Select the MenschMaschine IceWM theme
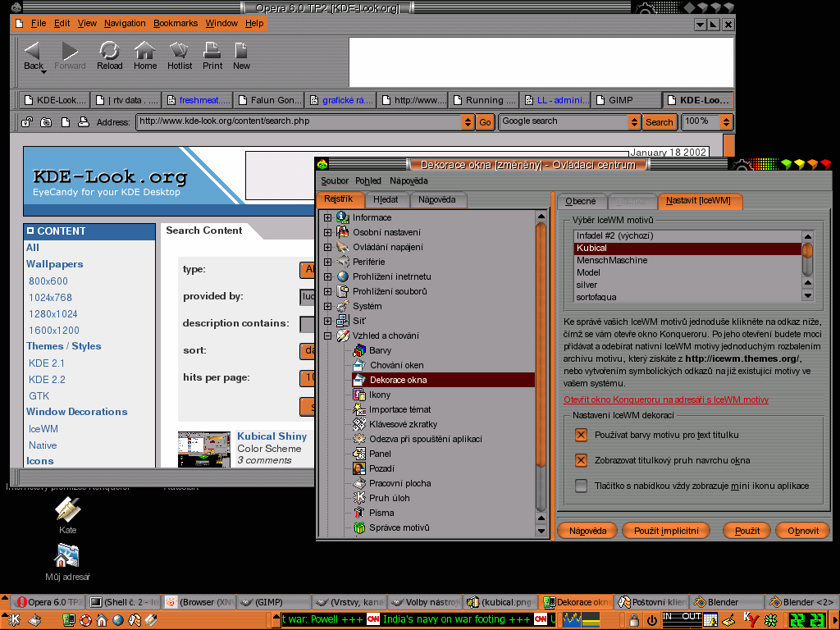This screenshot has height=630, width=840. (687, 260)
